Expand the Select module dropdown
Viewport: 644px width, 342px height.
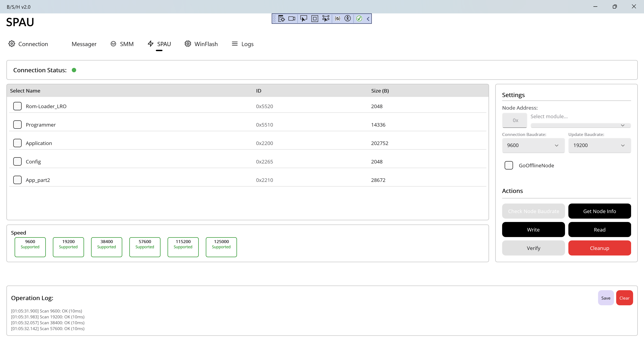click(580, 125)
